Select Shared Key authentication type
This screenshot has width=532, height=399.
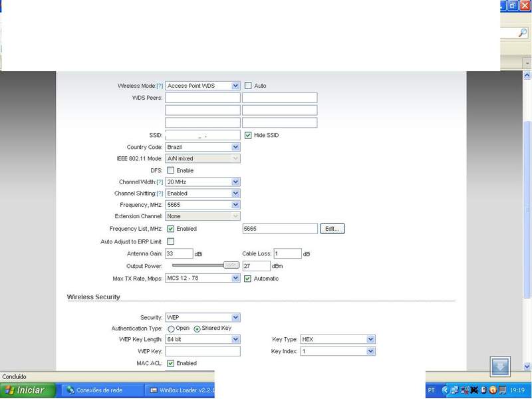(197, 329)
